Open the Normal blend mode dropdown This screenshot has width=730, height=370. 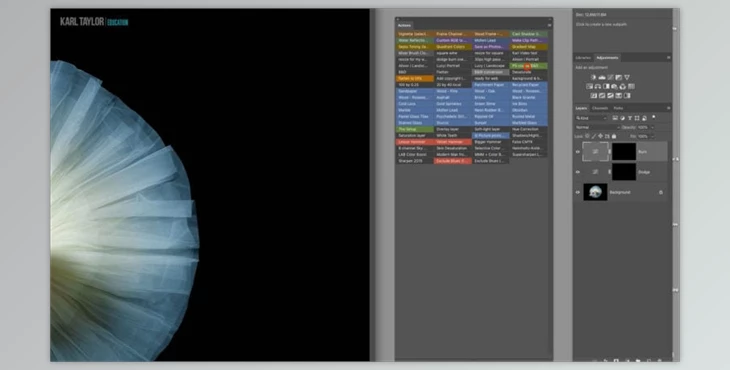pyautogui.click(x=597, y=127)
